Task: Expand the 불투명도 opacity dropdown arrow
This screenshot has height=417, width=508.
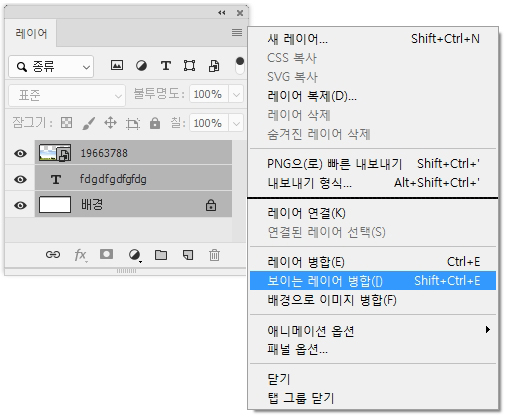Action: [236, 94]
